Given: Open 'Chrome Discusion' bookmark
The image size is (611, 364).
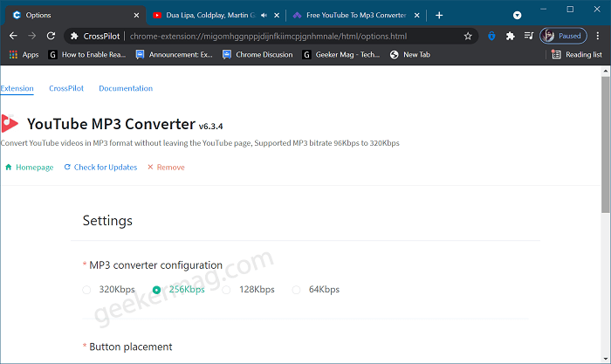Looking at the screenshot, I should [x=257, y=55].
